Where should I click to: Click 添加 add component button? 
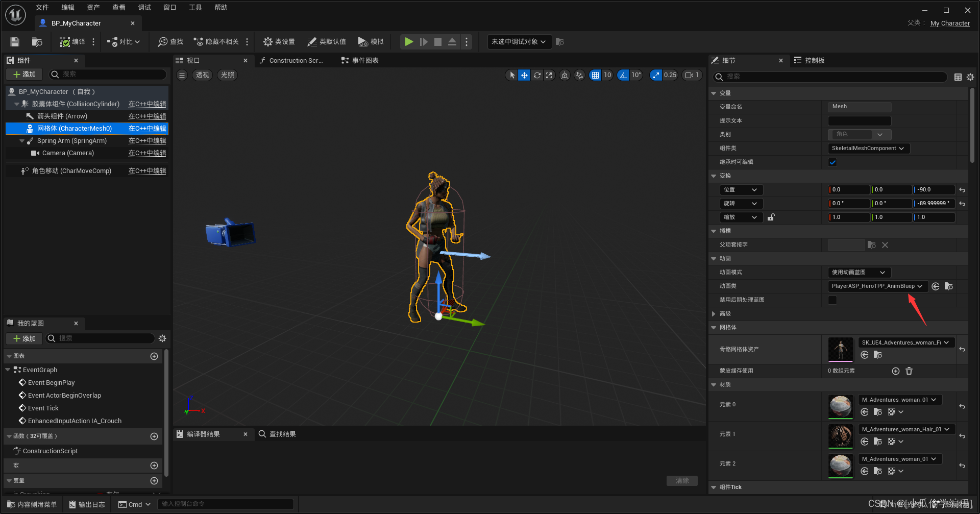24,75
